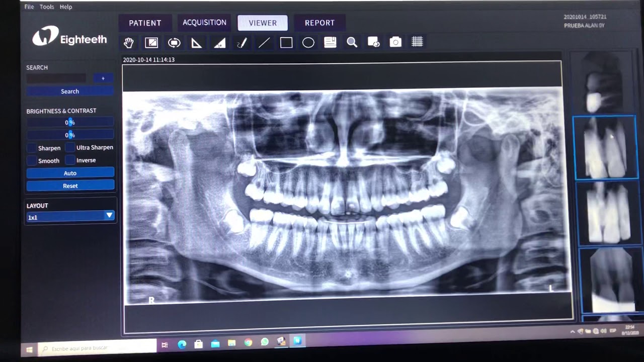Click the note annotation icon
644x362 pixels.
[x=330, y=42]
